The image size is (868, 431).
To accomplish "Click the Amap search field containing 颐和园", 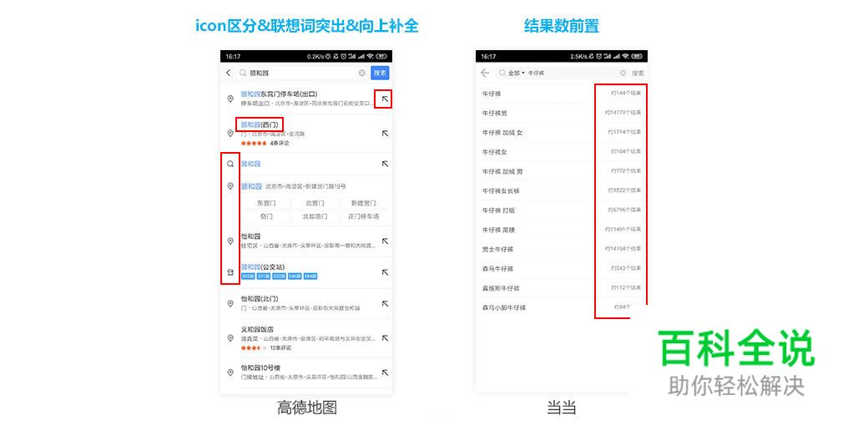I will click(303, 74).
